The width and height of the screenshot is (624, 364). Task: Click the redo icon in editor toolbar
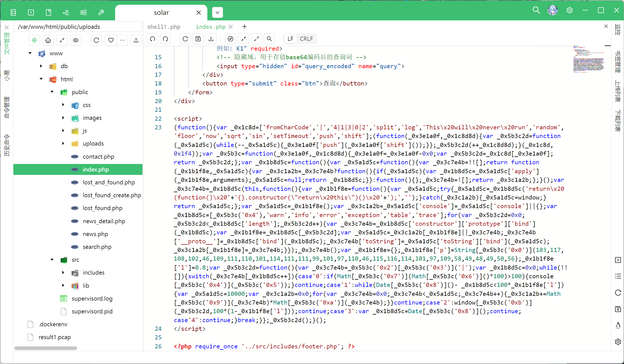(165, 39)
